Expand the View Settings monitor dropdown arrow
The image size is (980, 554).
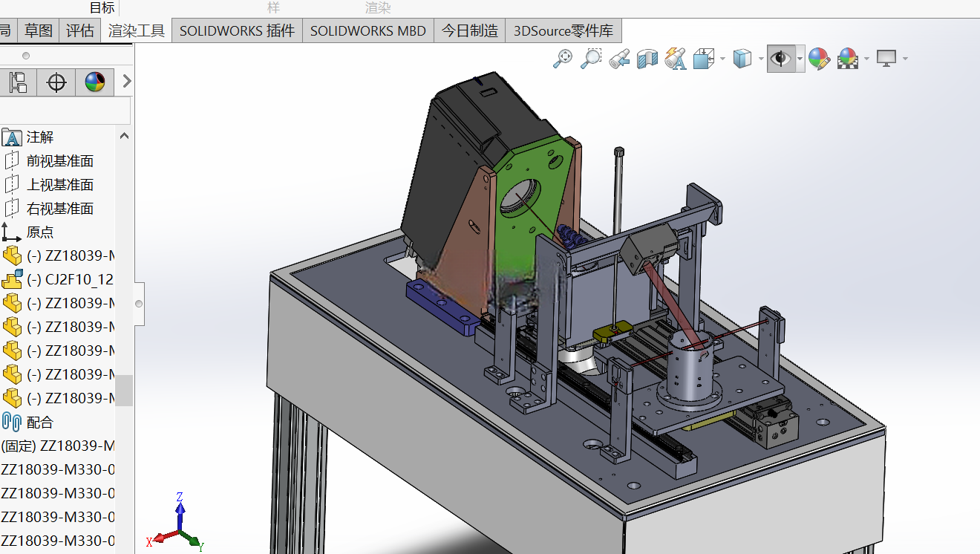[x=905, y=59]
